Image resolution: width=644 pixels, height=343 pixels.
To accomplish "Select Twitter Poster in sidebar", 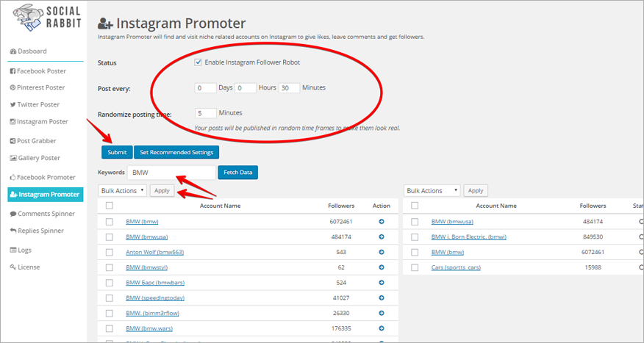I will click(35, 104).
